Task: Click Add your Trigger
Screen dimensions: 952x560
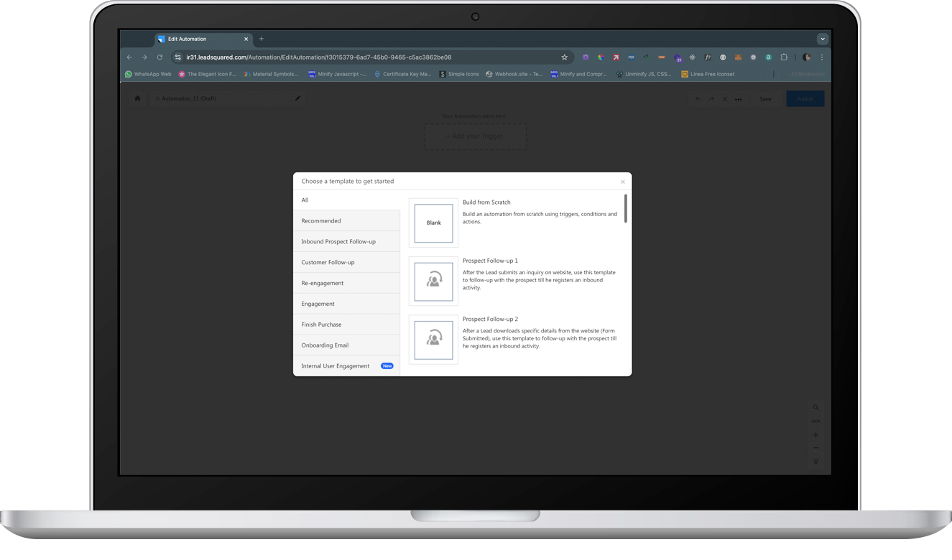Action: (x=475, y=136)
